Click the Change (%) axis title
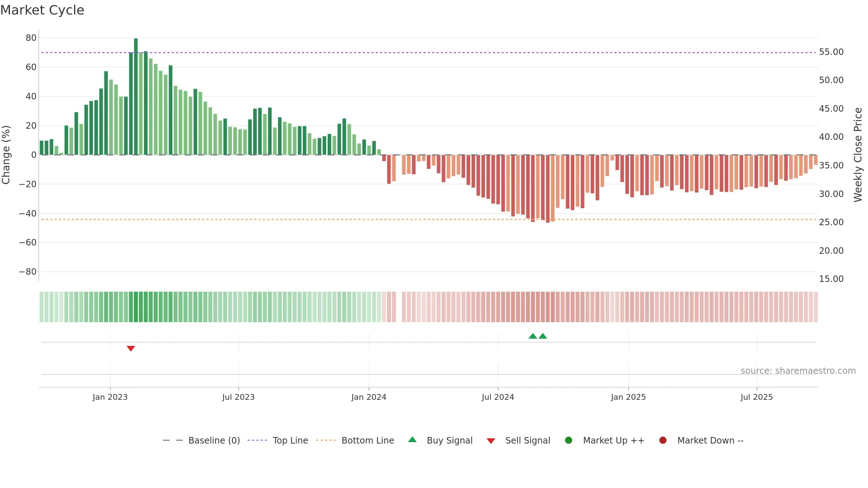The image size is (868, 488). pos(6,155)
